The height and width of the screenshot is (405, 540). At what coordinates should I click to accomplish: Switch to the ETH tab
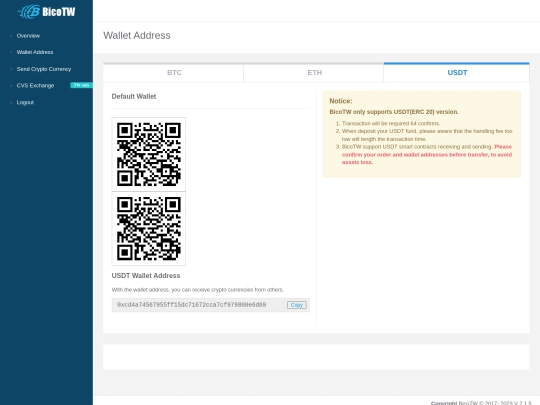[314, 73]
